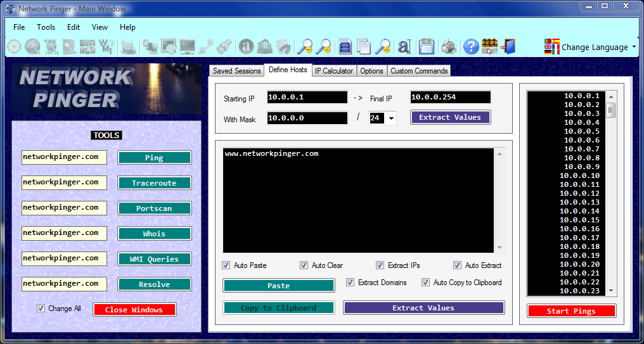Click the With Mask input field

(307, 118)
